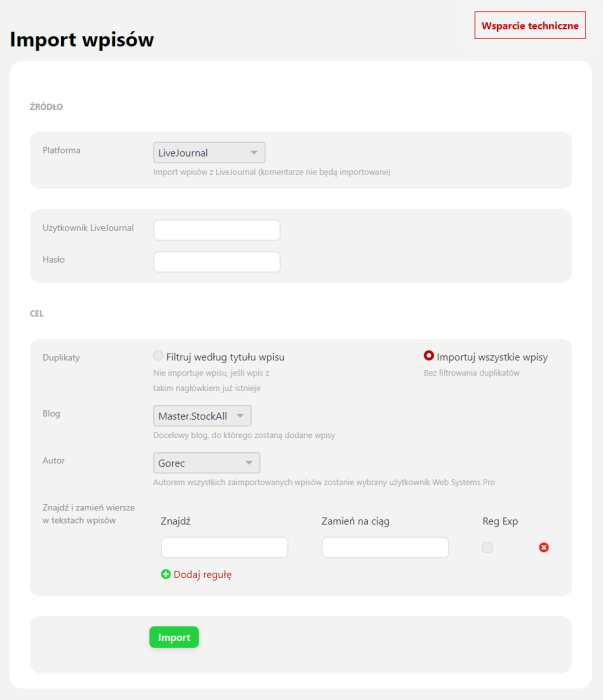The image size is (603, 700).
Task: Select the Filtruj według tytułu wpisu option
Action: pyautogui.click(x=158, y=356)
